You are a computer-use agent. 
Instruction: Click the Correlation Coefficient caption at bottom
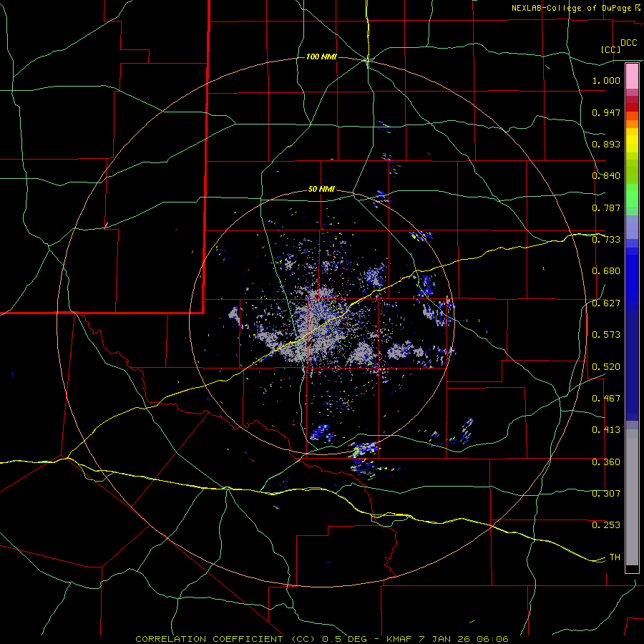click(321, 639)
